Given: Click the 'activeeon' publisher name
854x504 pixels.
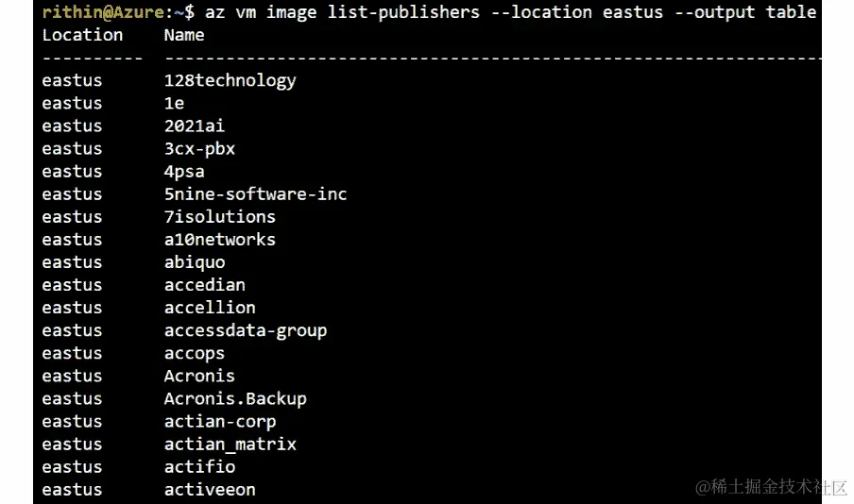Looking at the screenshot, I should (211, 489).
